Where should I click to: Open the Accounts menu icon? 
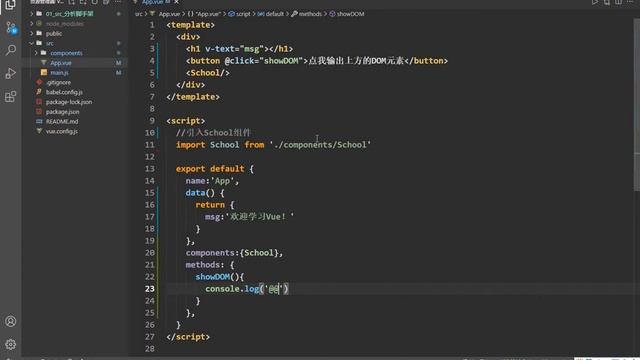click(x=11, y=321)
